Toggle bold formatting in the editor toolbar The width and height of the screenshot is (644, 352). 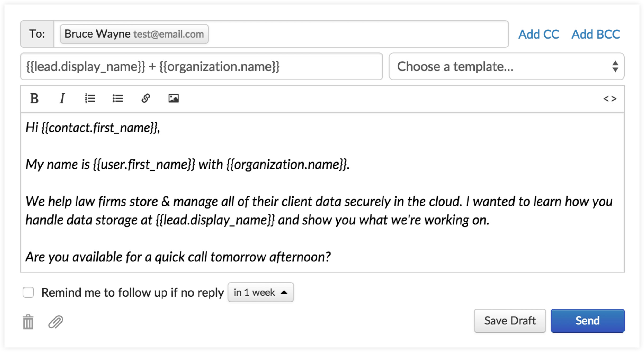(34, 99)
